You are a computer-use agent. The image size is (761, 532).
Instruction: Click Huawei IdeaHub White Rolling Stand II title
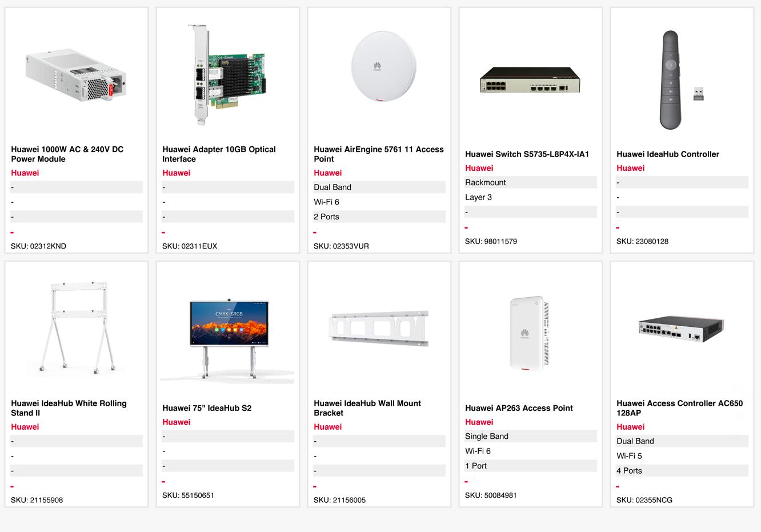[x=69, y=408]
